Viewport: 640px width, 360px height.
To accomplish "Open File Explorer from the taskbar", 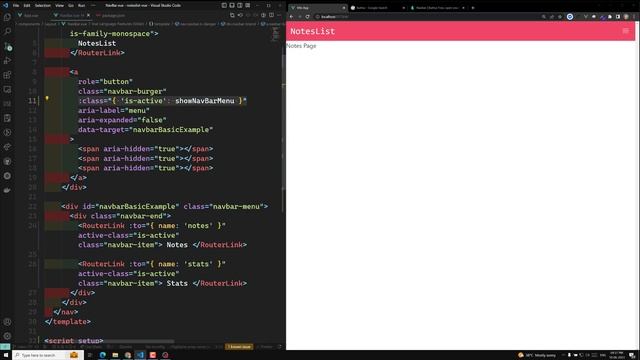I will pos(115,355).
